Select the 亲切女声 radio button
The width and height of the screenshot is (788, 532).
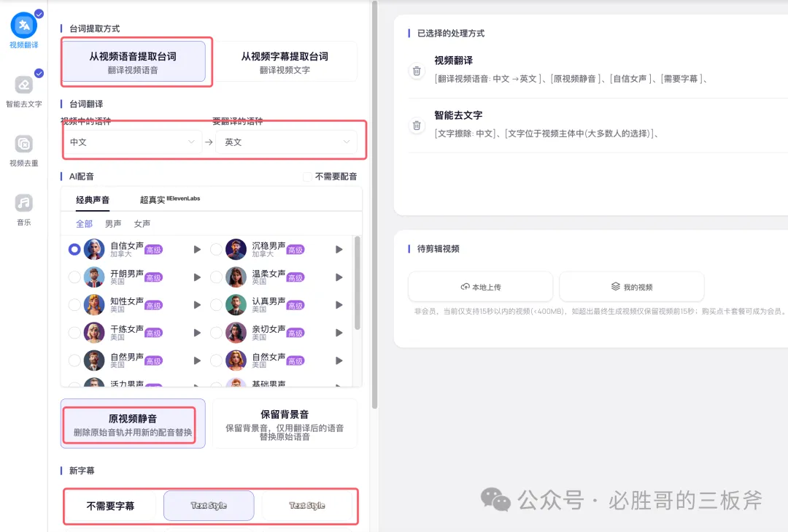[x=216, y=332]
